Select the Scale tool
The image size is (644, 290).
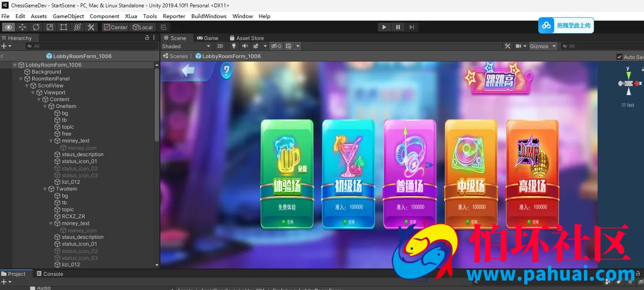(50, 27)
